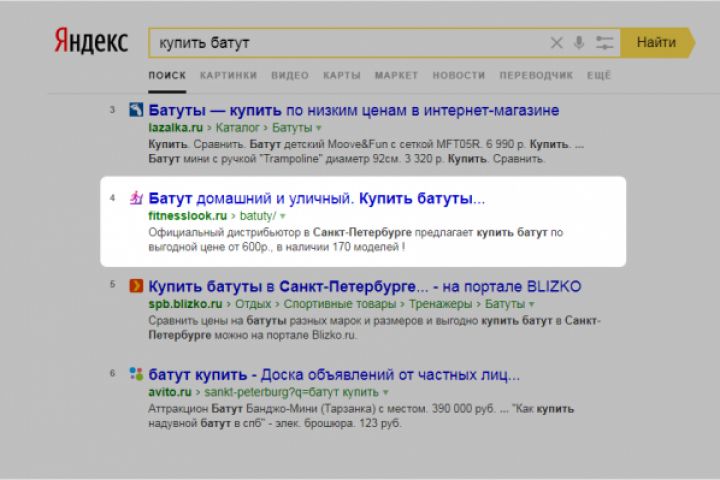Viewport: 720px width, 480px height.
Task: Open advanced search settings sliders icon
Action: pos(604,43)
